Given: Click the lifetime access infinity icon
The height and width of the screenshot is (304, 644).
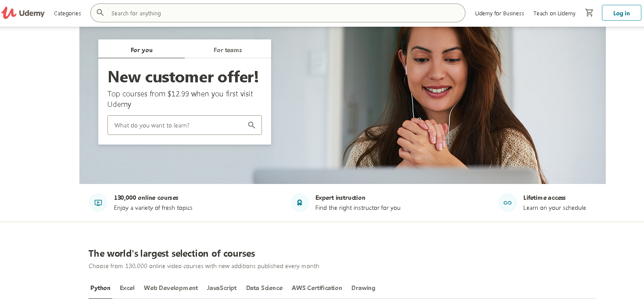Looking at the screenshot, I should (x=508, y=202).
